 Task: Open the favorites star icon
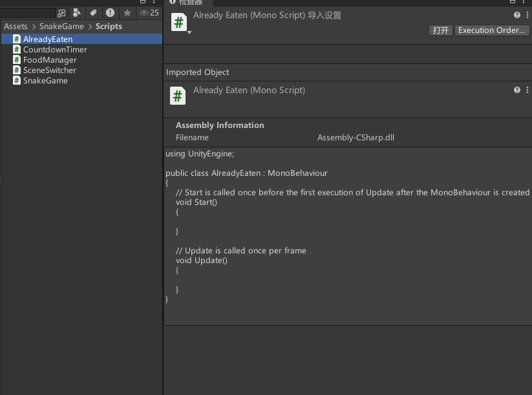coord(127,13)
